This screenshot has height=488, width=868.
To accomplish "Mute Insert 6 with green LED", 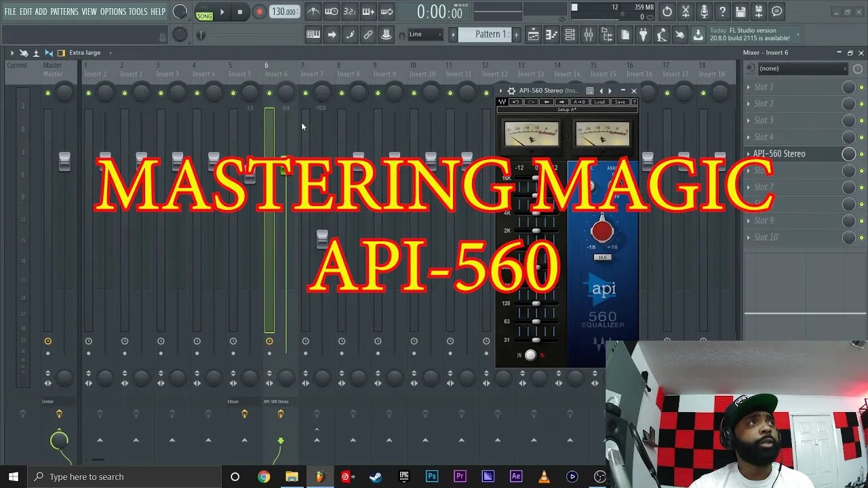I will tap(269, 93).
